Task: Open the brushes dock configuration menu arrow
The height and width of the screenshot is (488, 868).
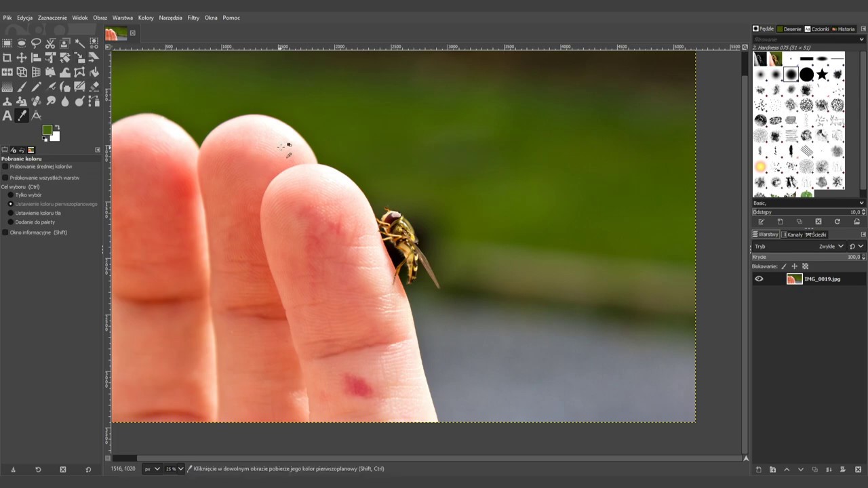Action: pos(863,29)
